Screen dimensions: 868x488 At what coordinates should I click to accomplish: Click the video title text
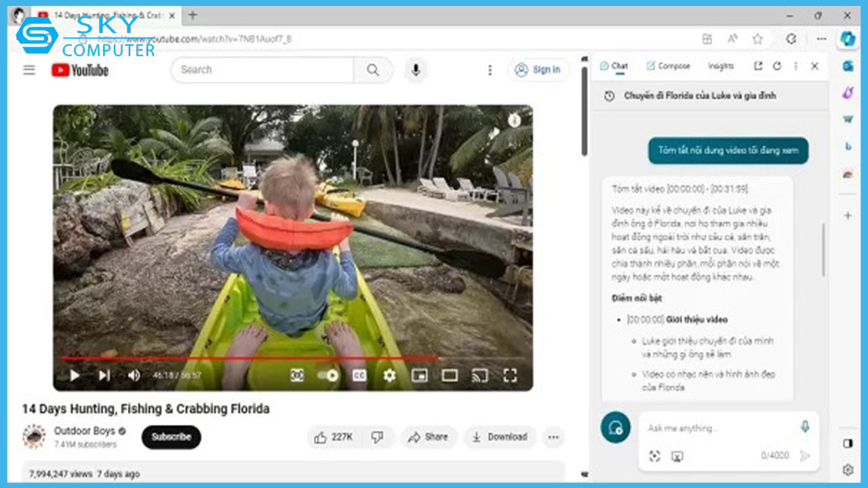[x=146, y=409]
